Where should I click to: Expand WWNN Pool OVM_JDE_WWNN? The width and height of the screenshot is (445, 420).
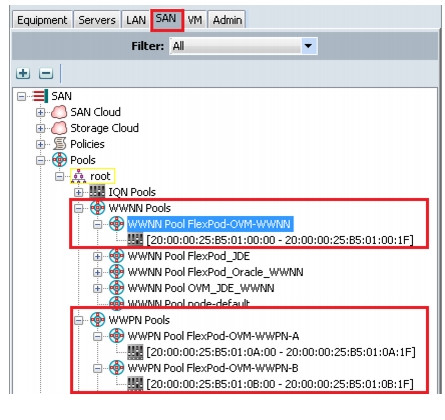click(x=98, y=288)
